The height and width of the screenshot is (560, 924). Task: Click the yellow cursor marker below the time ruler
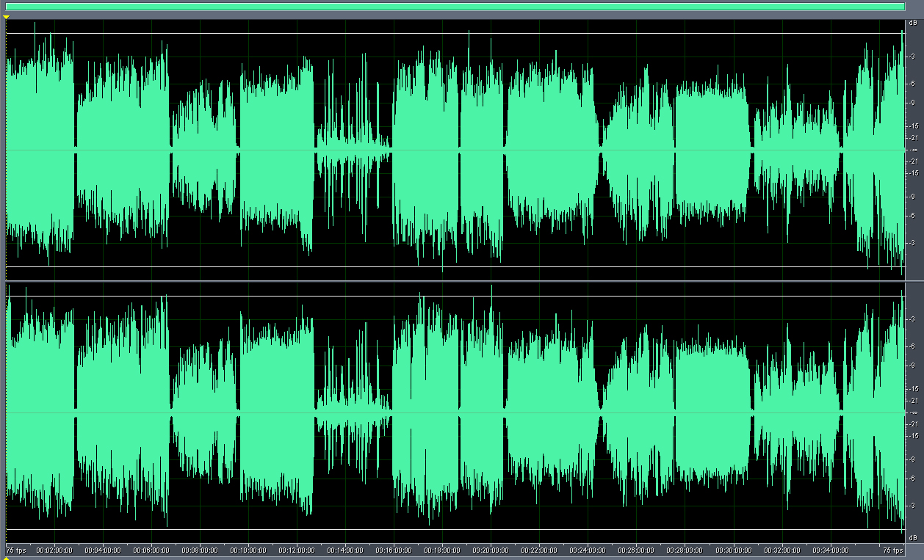[x=6, y=557]
